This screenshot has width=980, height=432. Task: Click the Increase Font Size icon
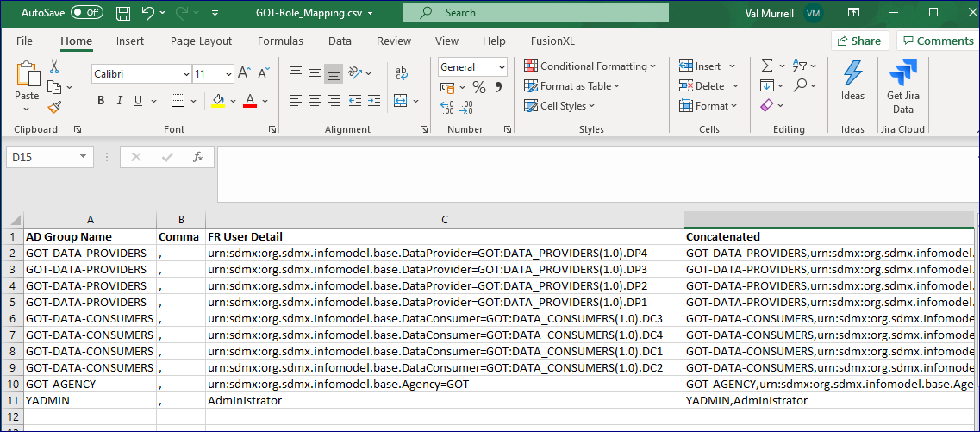(244, 73)
